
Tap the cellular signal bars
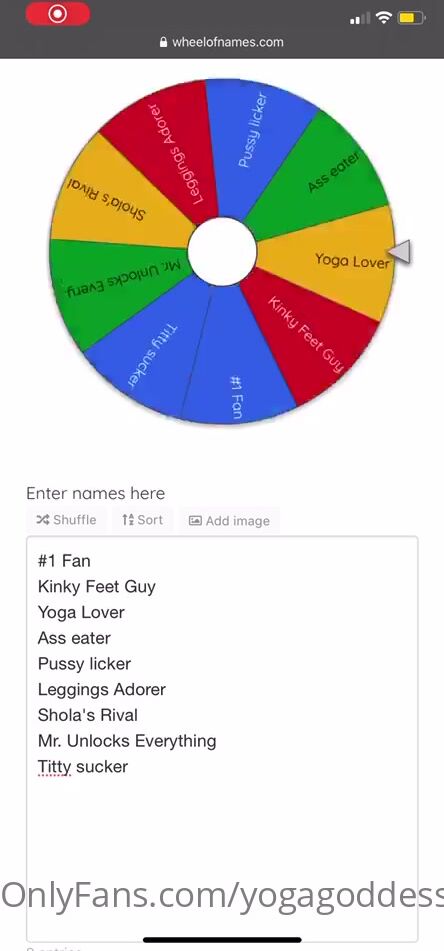pos(360,19)
